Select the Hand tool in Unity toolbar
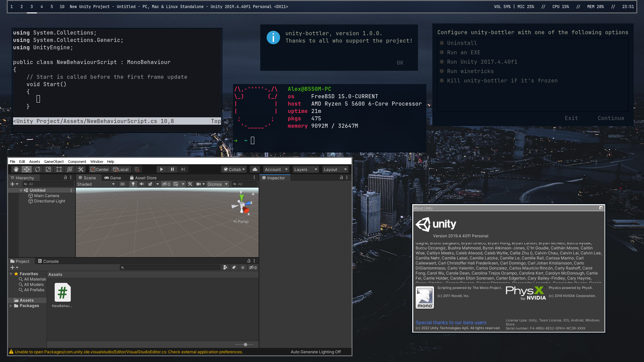This screenshot has height=362, width=644. pos(16,169)
